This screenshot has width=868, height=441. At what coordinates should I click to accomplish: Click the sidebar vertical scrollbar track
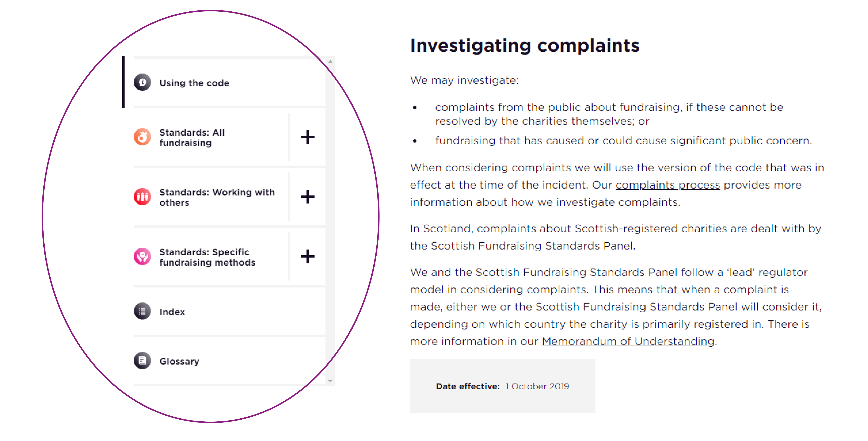click(x=330, y=221)
